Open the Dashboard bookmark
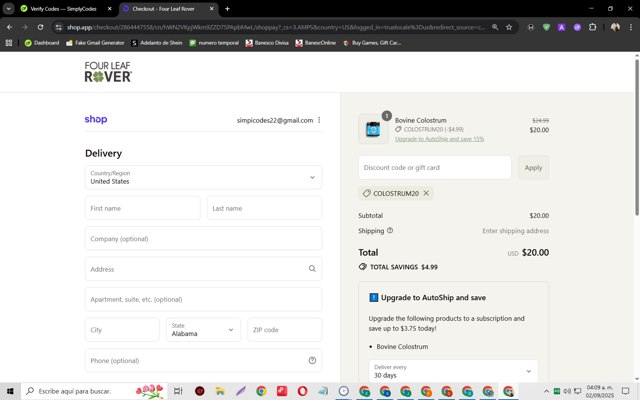This screenshot has height=400, width=640. pyautogui.click(x=42, y=42)
